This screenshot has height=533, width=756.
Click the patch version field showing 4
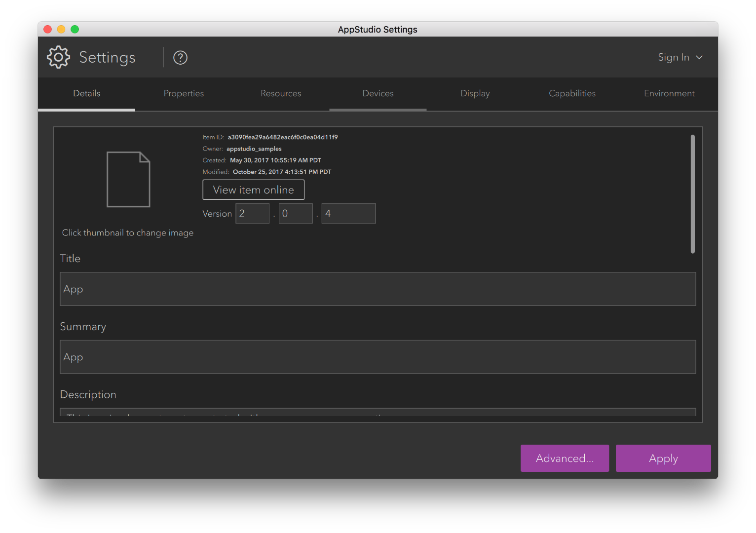click(349, 214)
